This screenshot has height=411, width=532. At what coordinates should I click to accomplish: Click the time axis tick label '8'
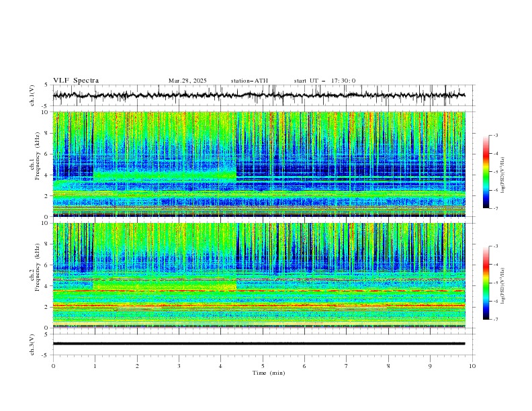tap(388, 366)
